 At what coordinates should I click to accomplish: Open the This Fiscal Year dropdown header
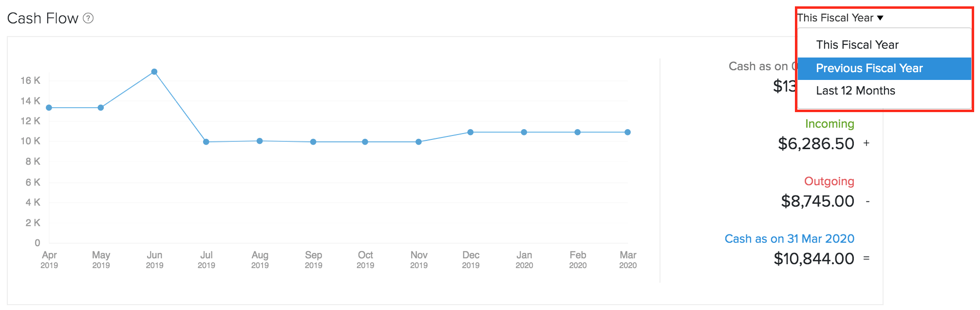coord(840,18)
